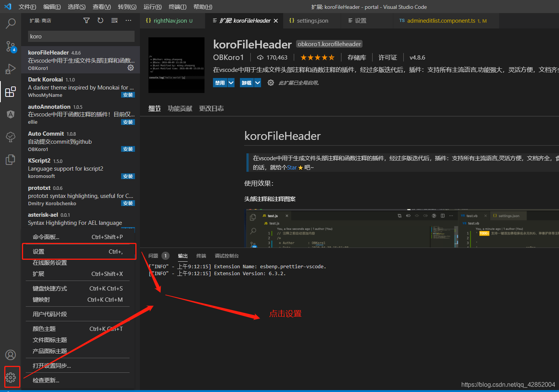Image resolution: width=559 pixels, height=392 pixels.
Task: Open the 调试控制台 debug console tab
Action: pos(227,256)
